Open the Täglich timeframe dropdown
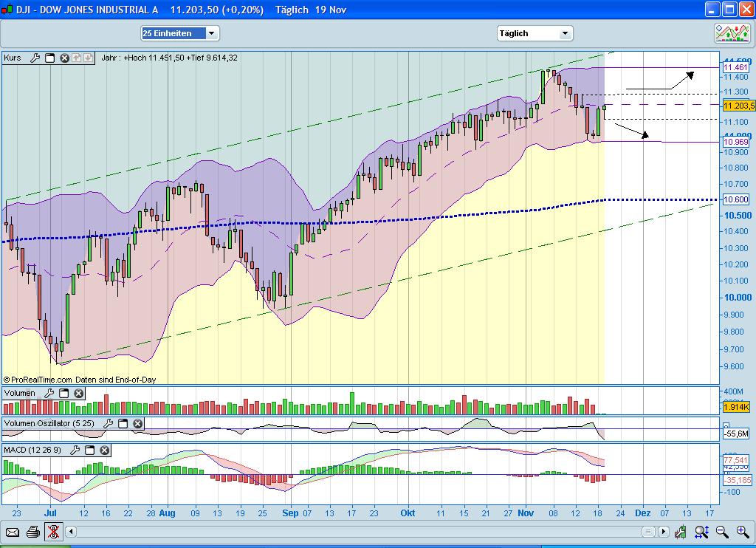Image resolution: width=756 pixels, height=548 pixels. pos(566,33)
